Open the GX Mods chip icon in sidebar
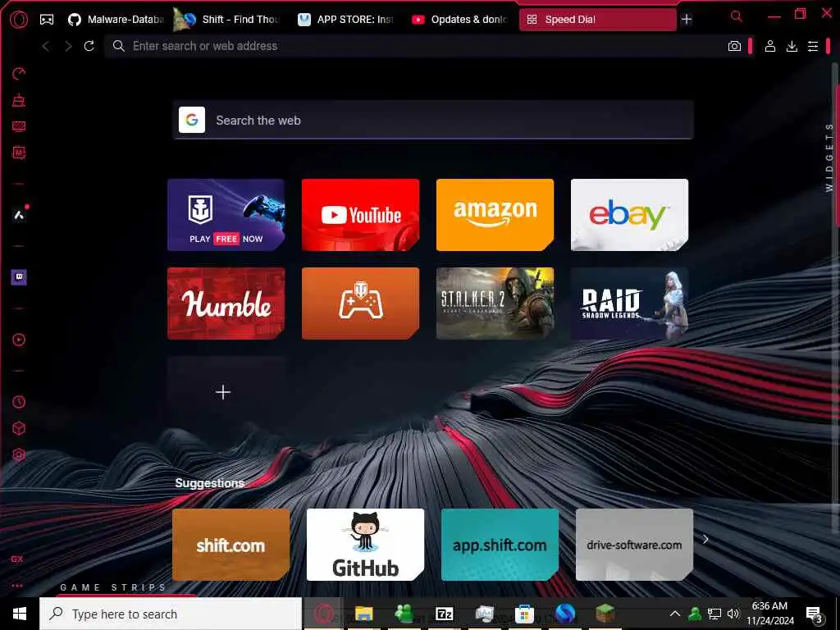This screenshot has width=840, height=630. [19, 153]
